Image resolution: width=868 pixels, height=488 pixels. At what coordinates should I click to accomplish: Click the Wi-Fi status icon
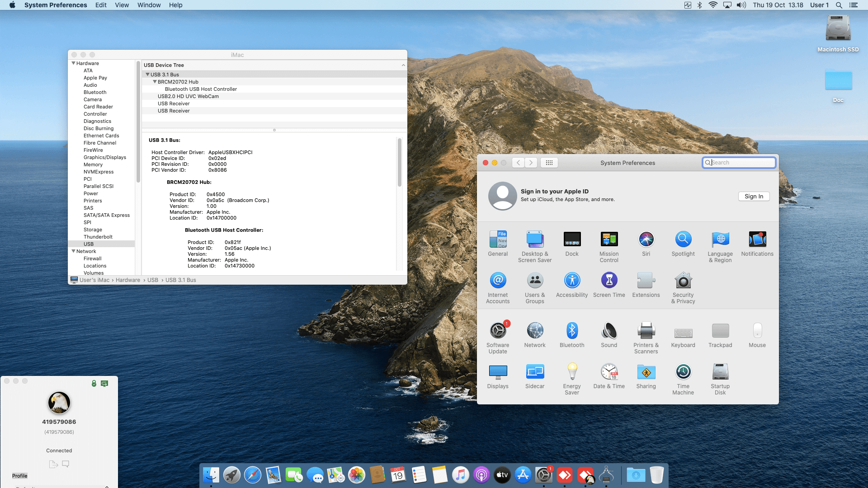click(713, 5)
